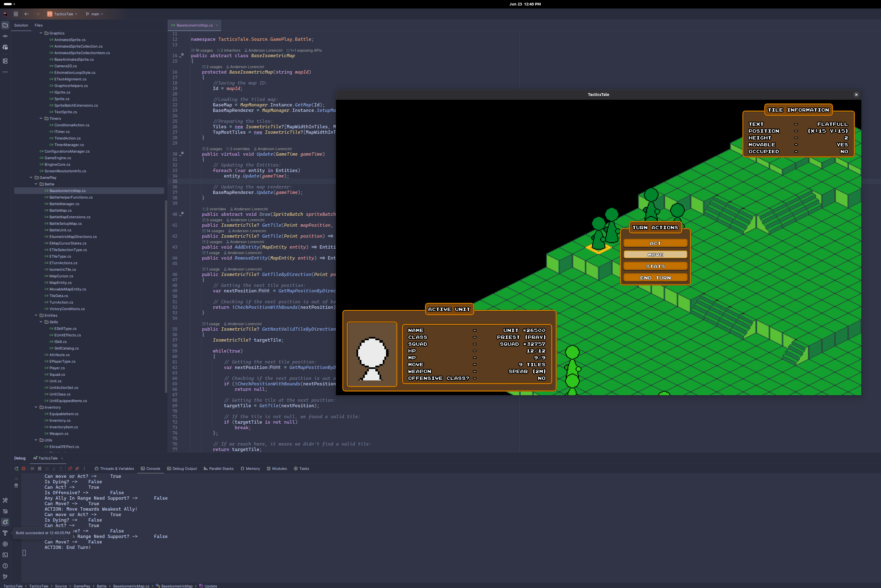Click MOVE button in Turn Actions
The image size is (881, 588).
[655, 255]
